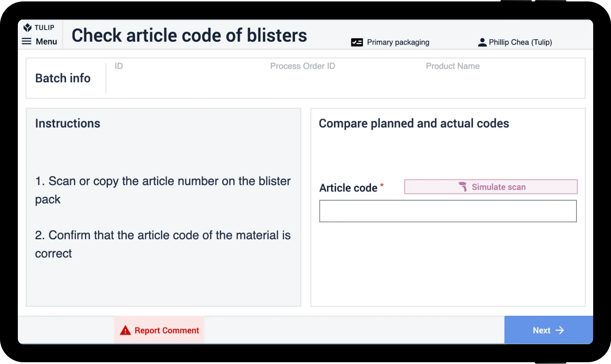Click the user profile silhouette icon

click(x=482, y=42)
